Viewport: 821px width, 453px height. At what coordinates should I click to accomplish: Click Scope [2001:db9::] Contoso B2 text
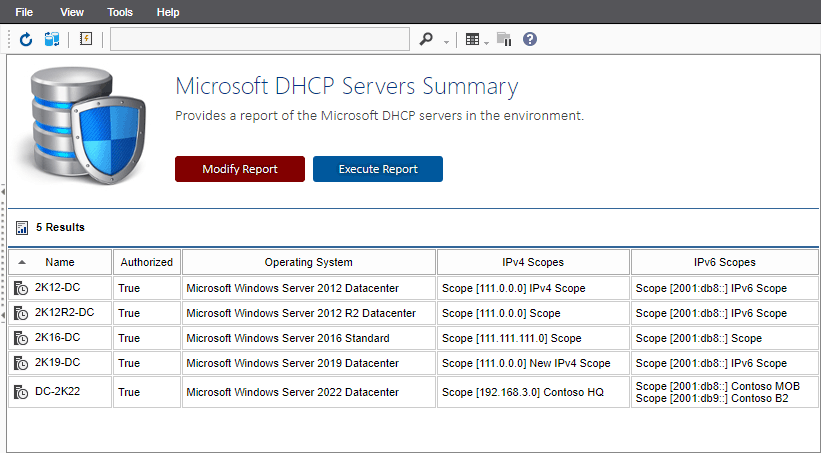point(712,399)
